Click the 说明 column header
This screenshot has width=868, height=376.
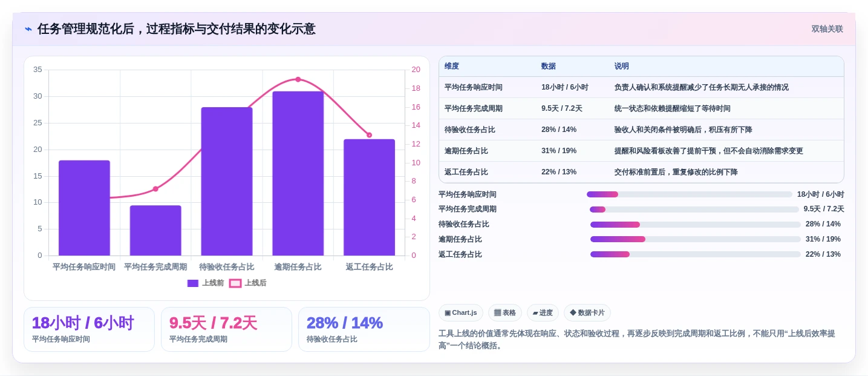(622, 67)
